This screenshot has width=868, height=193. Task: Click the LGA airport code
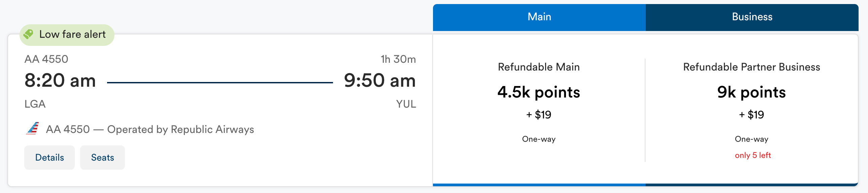pyautogui.click(x=35, y=104)
